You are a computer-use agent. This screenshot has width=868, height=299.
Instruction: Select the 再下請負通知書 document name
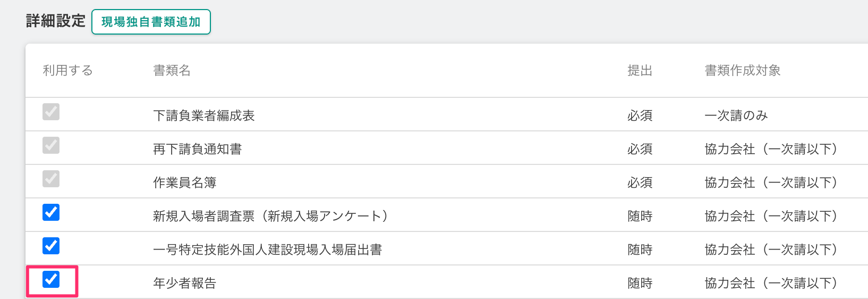(x=198, y=149)
